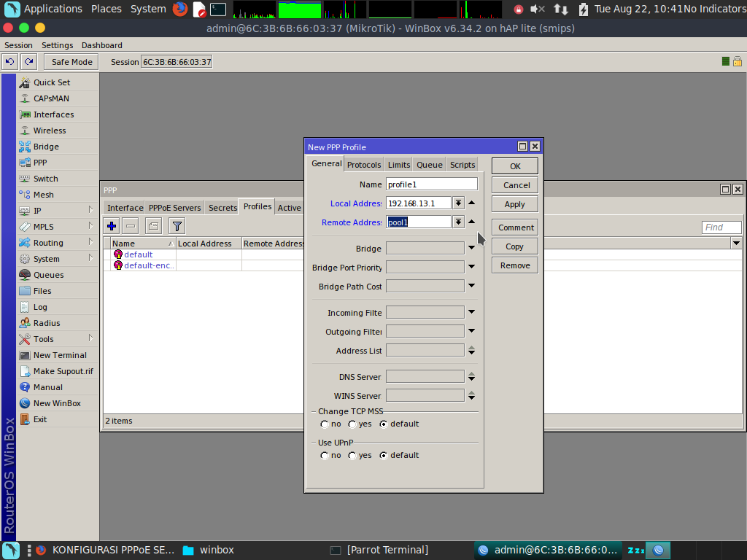Set Use UPnP to 'no'
This screenshot has height=560, width=747.
[x=324, y=455]
